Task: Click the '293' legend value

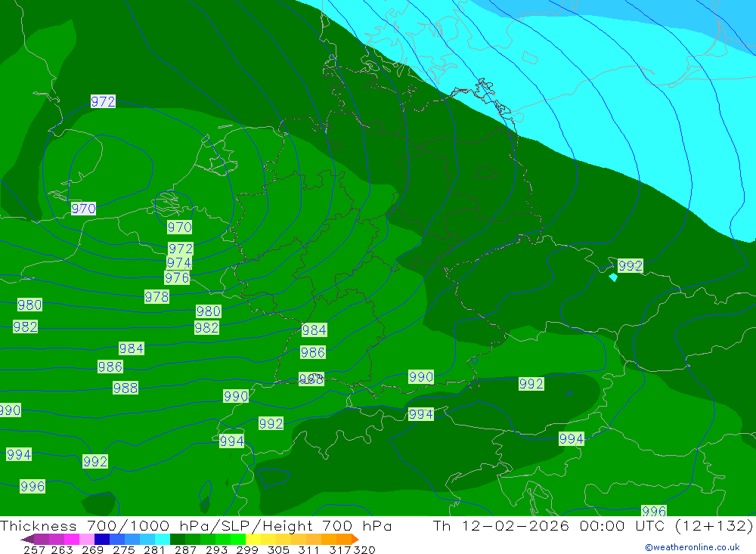Action: coord(216,549)
